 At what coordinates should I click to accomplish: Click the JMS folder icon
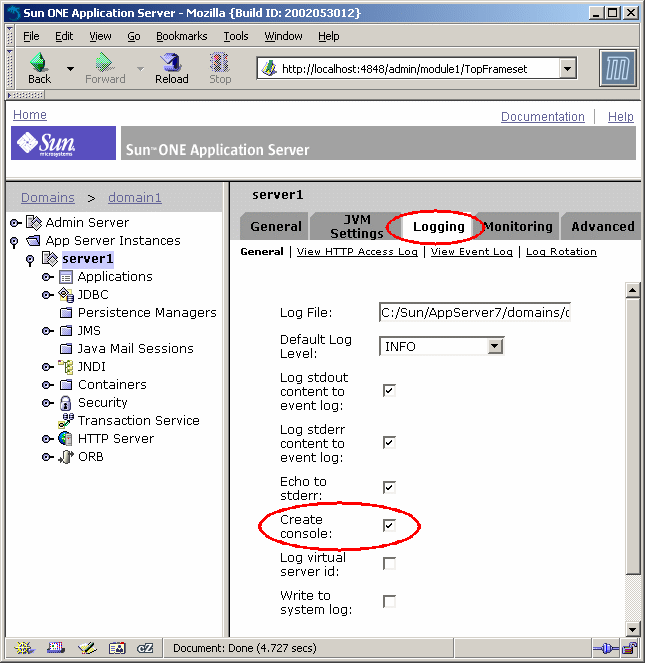[66, 331]
